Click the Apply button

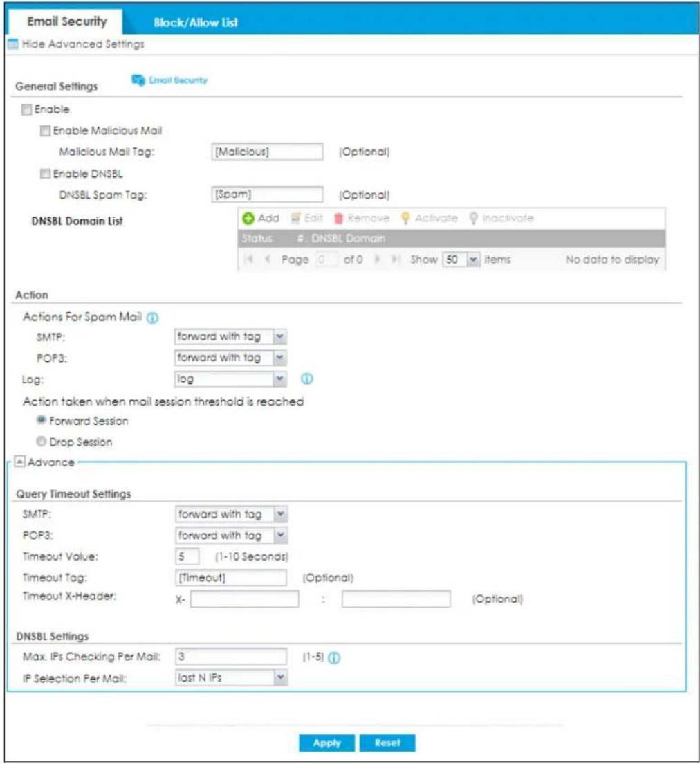coord(327,743)
